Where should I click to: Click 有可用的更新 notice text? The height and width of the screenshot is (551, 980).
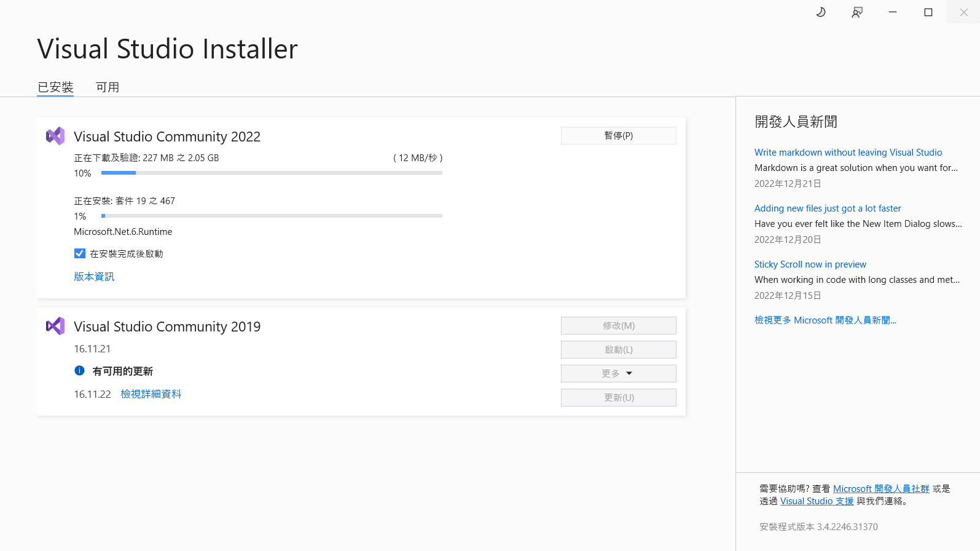tap(122, 371)
